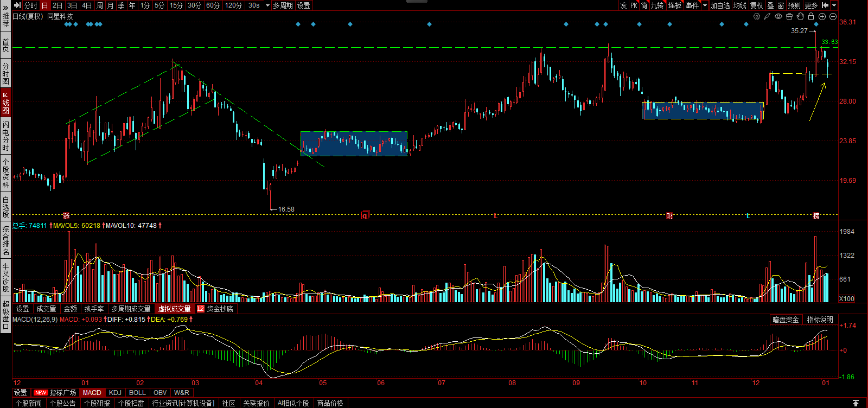Open the dropdown arrow beside 事件
This screenshot has width=868, height=408.
coord(705,5)
